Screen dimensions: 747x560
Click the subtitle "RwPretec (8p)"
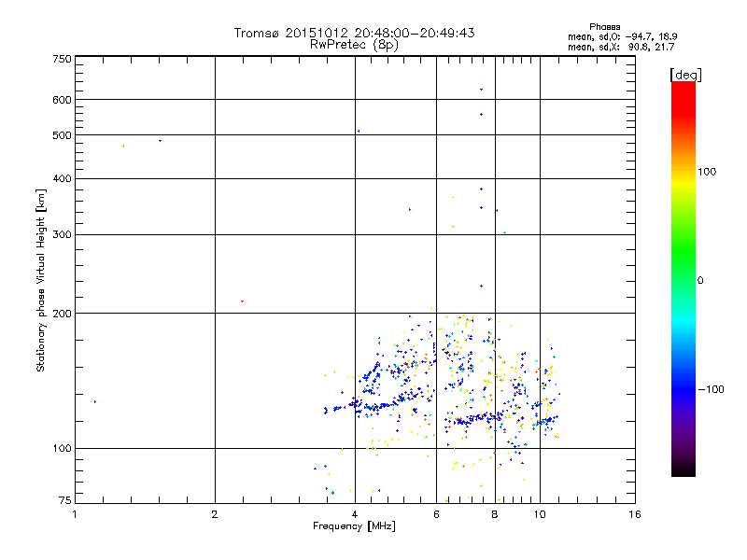click(x=354, y=45)
